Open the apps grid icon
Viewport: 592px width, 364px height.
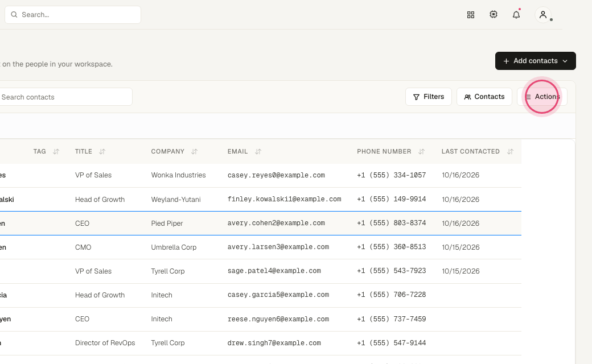(x=470, y=15)
